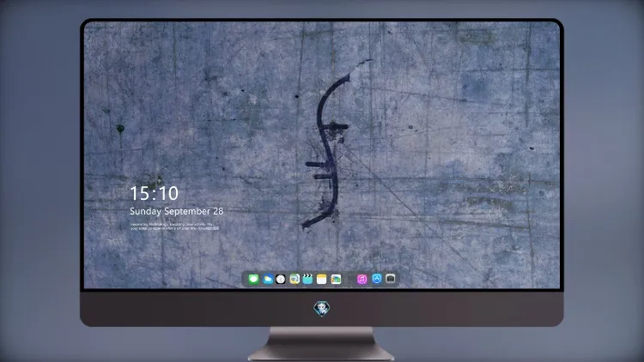This screenshot has height=362, width=644.
Task: Click the small caption text below the date
Action: coord(174,226)
